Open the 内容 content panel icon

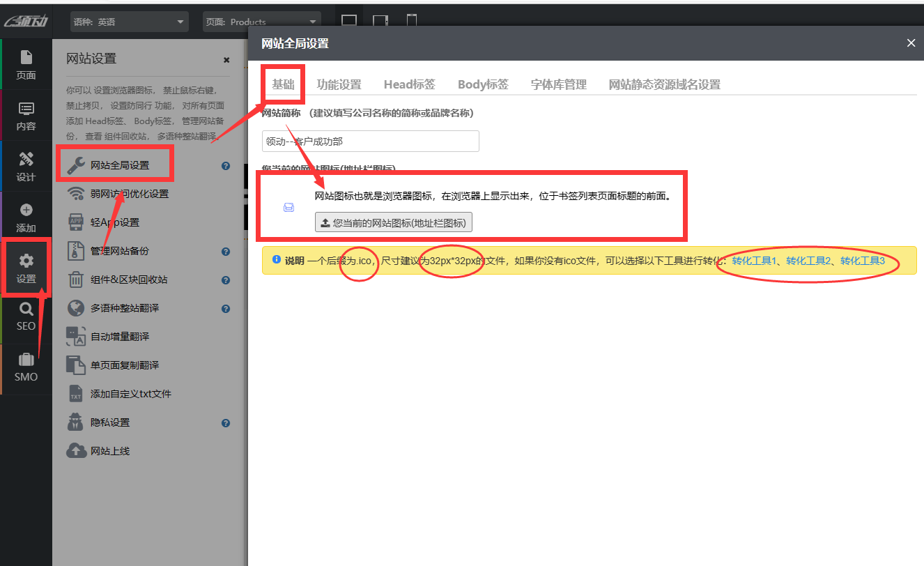click(26, 116)
